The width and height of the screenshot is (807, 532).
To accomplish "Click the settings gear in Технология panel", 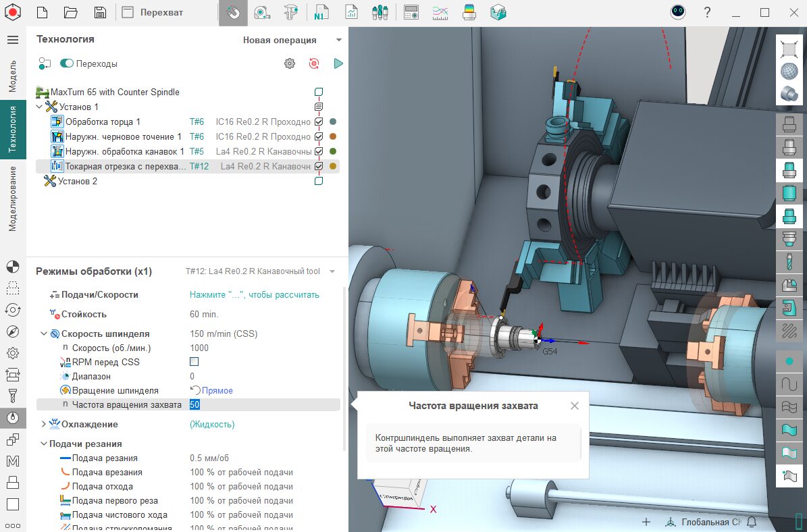I will (290, 63).
